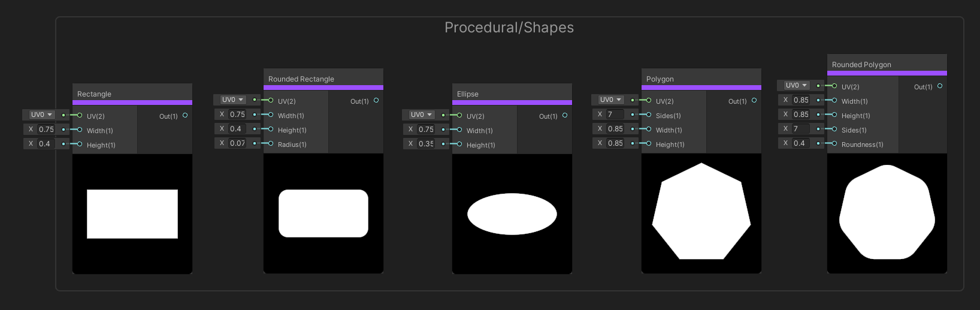Edit Rounded Polygon width value 0.85
The width and height of the screenshot is (980, 310).
801,100
